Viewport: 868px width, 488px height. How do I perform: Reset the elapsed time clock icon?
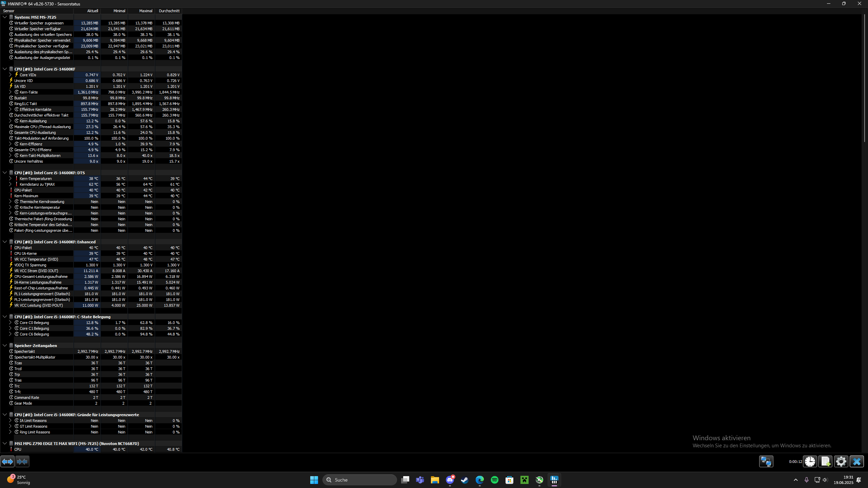pyautogui.click(x=810, y=461)
